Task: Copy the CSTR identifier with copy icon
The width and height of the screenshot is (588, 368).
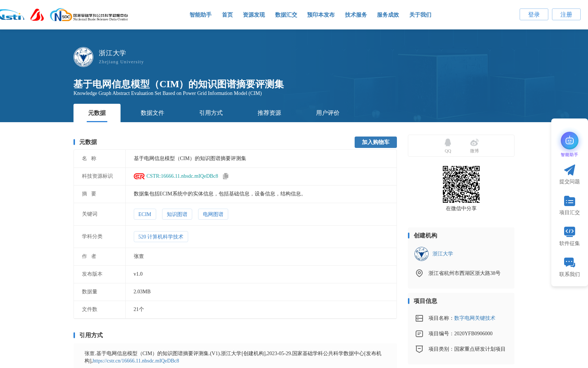Action: click(226, 176)
